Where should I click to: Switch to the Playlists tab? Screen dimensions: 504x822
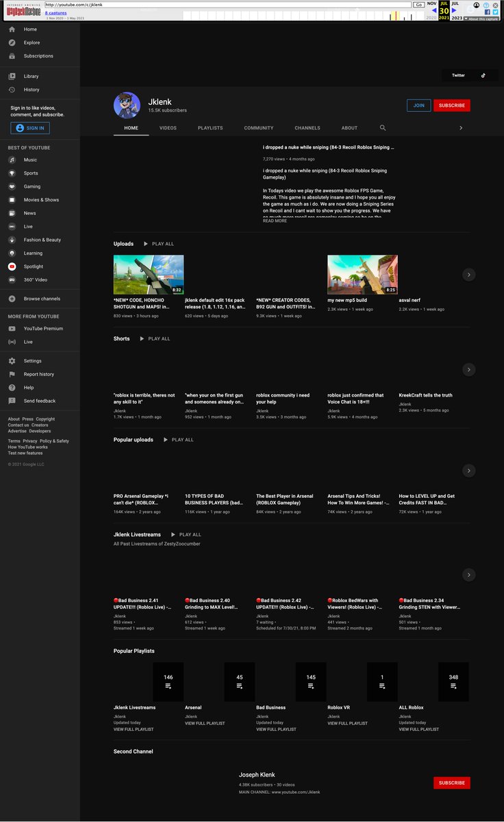210,128
